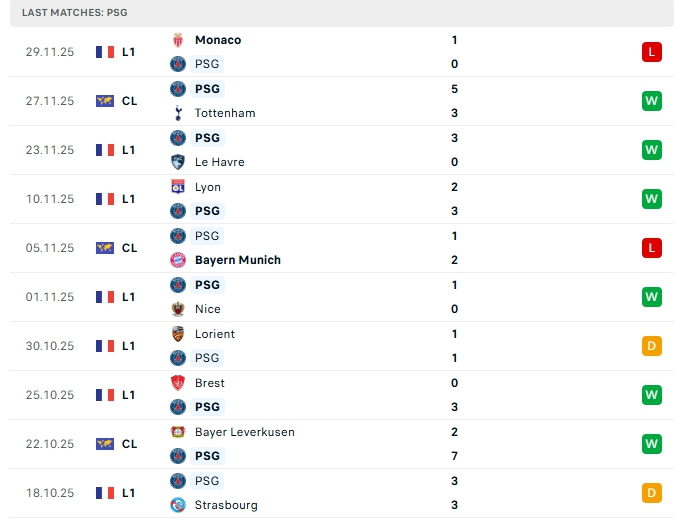This screenshot has height=520, width=684.
Task: Click the red L badge for Monaco match
Action: 652,52
